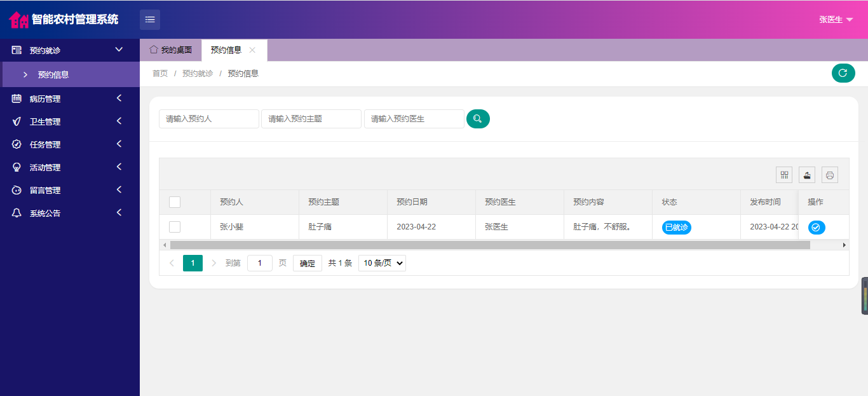Viewport: 868px width, 396px height.
Task: Click the 状态 column header
Action: coord(696,202)
